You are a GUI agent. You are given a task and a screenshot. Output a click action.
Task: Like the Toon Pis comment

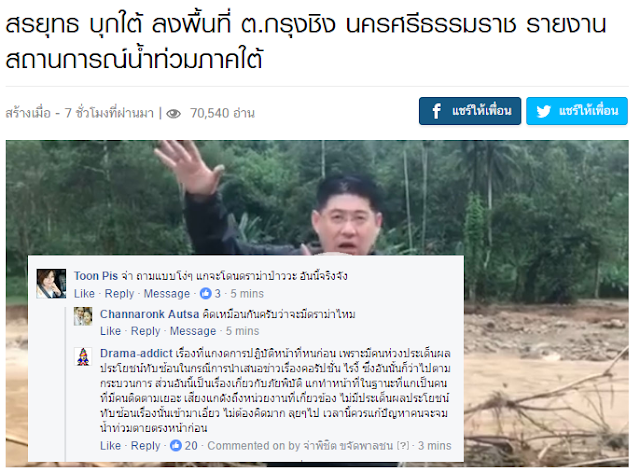(84, 293)
